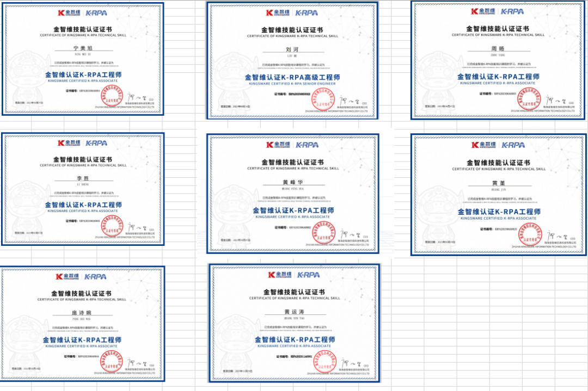The height and width of the screenshot is (391, 588).
Task: Click the red seal on 周旸's certificate
Action: coord(529,99)
